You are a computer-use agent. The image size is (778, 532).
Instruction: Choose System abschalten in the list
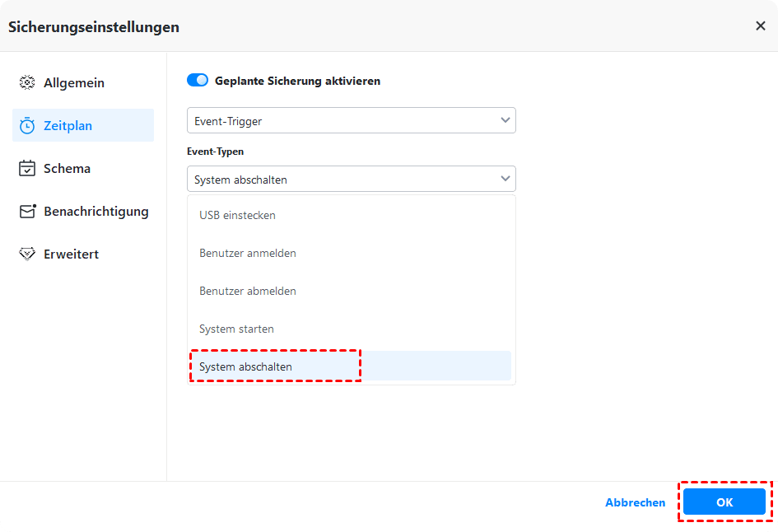246,367
